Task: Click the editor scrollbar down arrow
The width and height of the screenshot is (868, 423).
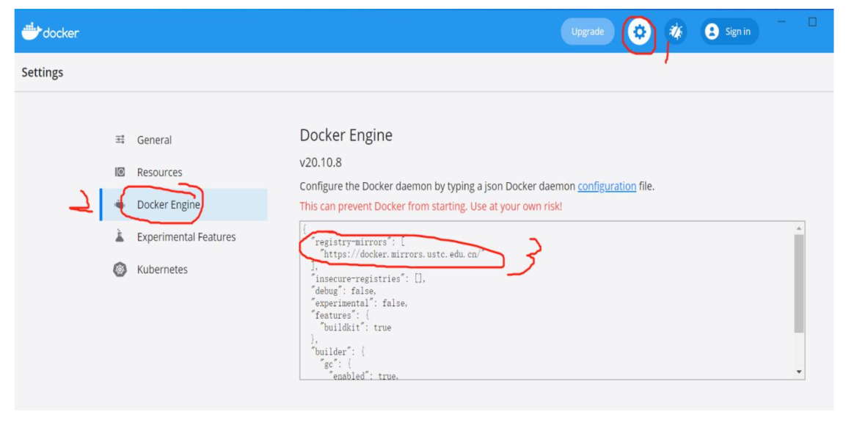Action: point(798,372)
